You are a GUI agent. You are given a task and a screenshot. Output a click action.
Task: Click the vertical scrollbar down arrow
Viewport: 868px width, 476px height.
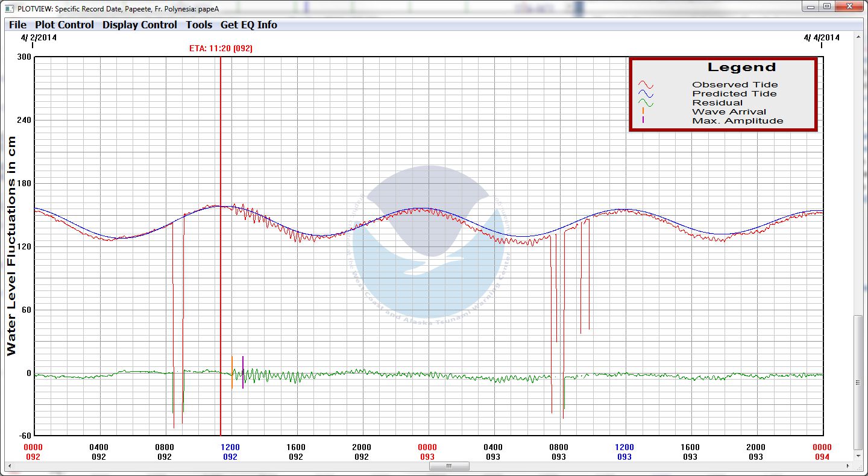click(858, 457)
